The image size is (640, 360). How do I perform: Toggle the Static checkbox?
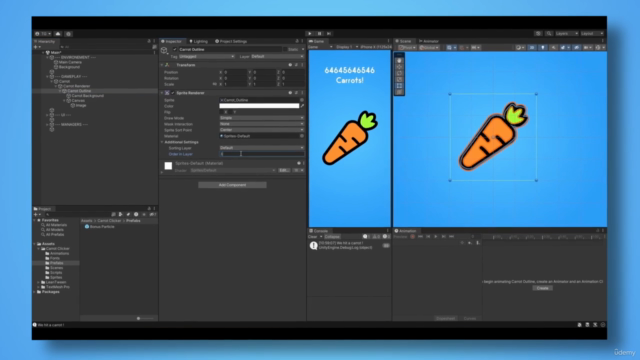(x=285, y=49)
